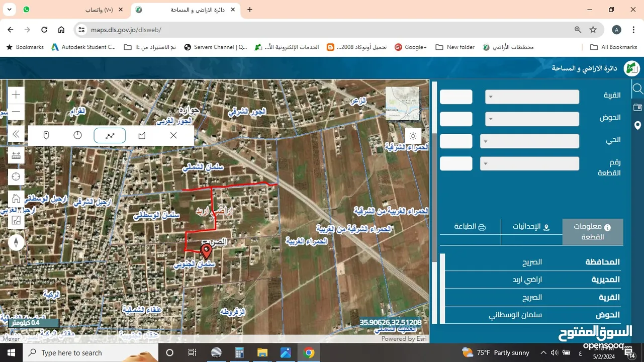This screenshot has height=362, width=644.
Task: Open the مخططات الأراضي bookmark
Action: click(x=508, y=47)
